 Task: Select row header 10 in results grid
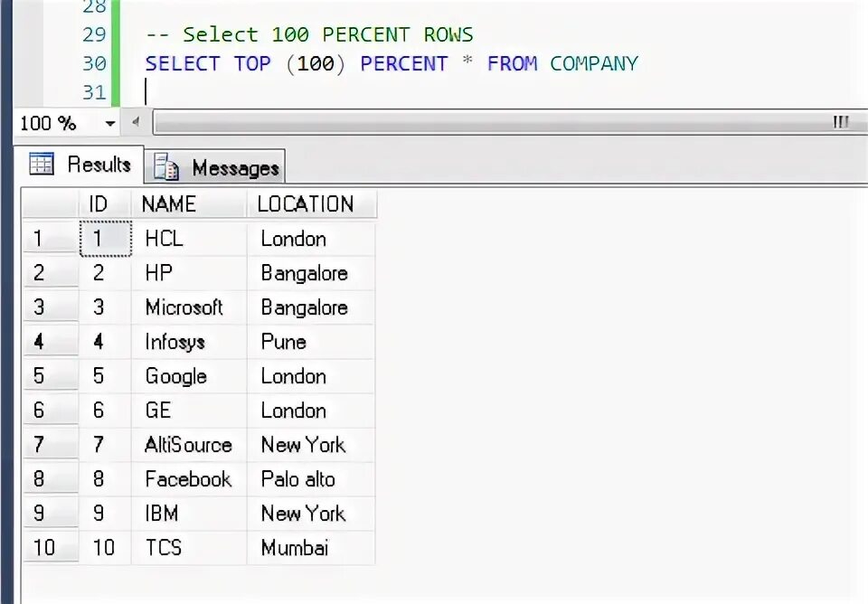(51, 548)
